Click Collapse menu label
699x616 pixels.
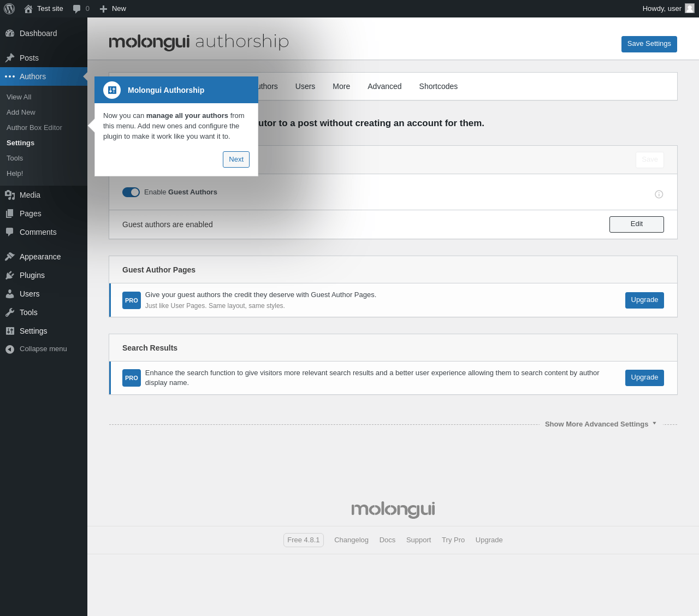click(43, 349)
